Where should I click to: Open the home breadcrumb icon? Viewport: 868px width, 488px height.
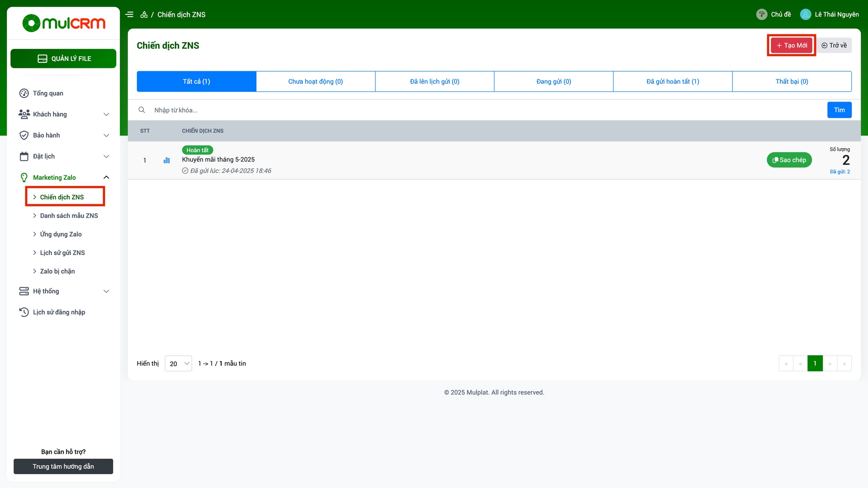[144, 14]
